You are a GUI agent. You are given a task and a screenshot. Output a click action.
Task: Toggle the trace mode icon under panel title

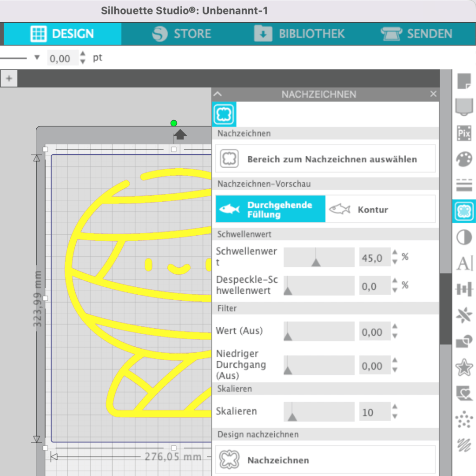(224, 114)
